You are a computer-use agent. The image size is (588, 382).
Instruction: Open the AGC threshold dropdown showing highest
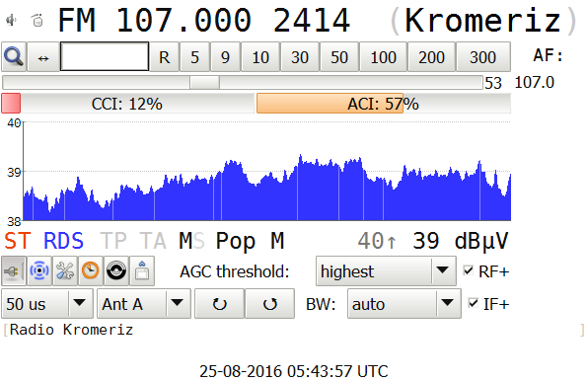point(386,270)
